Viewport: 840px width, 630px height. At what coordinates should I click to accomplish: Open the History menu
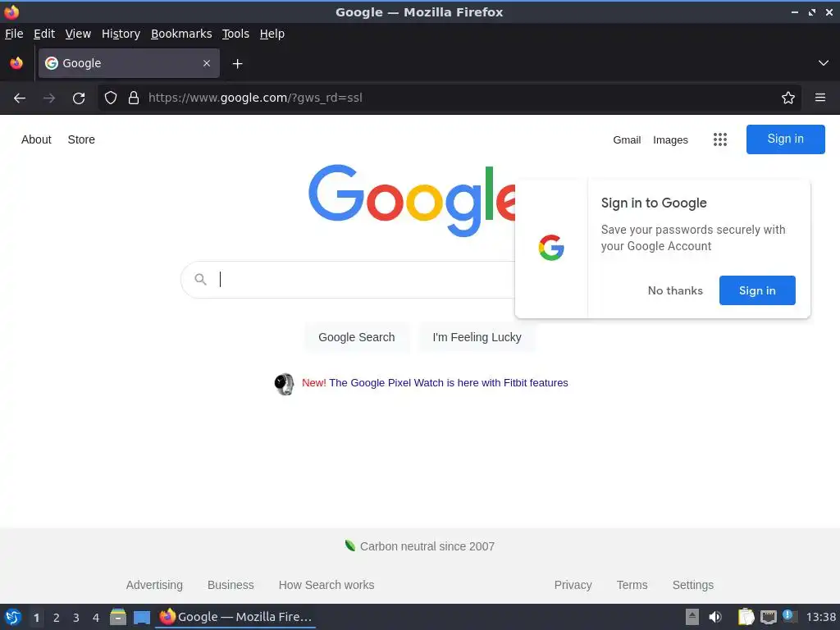121,34
